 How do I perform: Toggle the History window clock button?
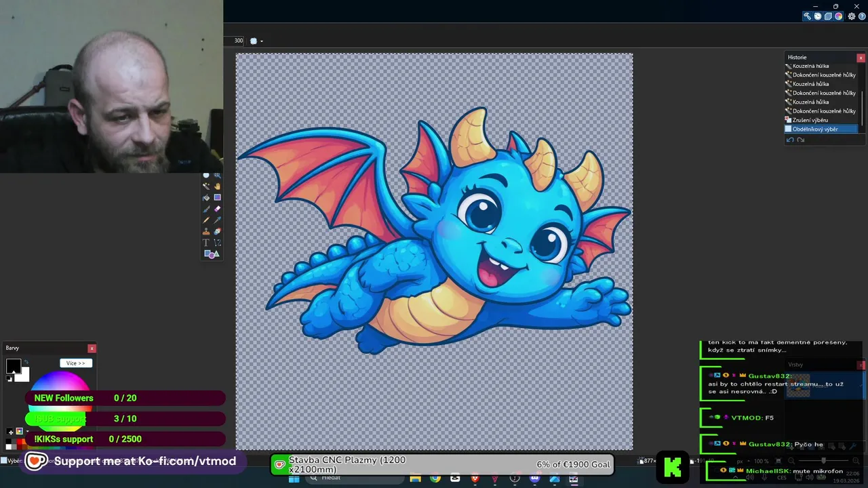tap(818, 16)
